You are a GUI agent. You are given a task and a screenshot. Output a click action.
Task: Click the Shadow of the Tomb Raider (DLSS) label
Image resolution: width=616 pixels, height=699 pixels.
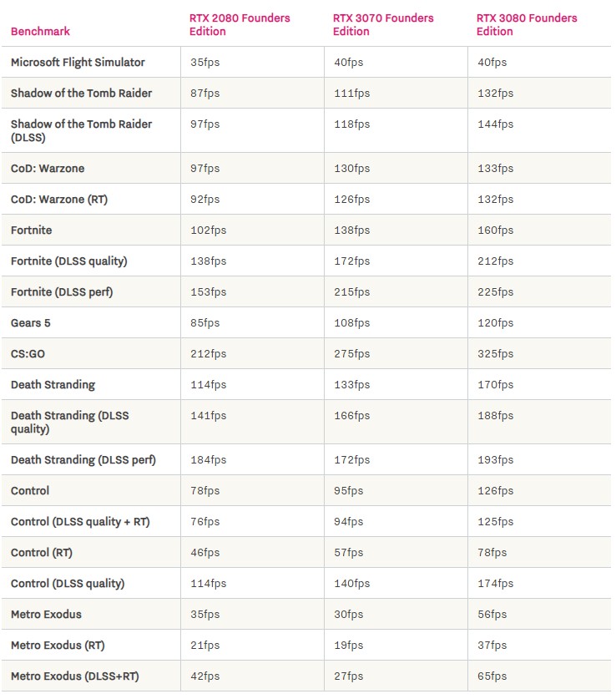[81, 130]
